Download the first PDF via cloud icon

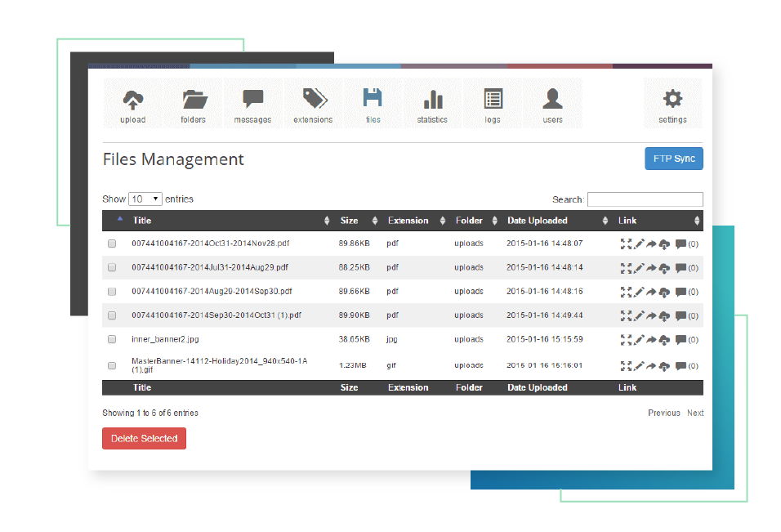tap(664, 244)
